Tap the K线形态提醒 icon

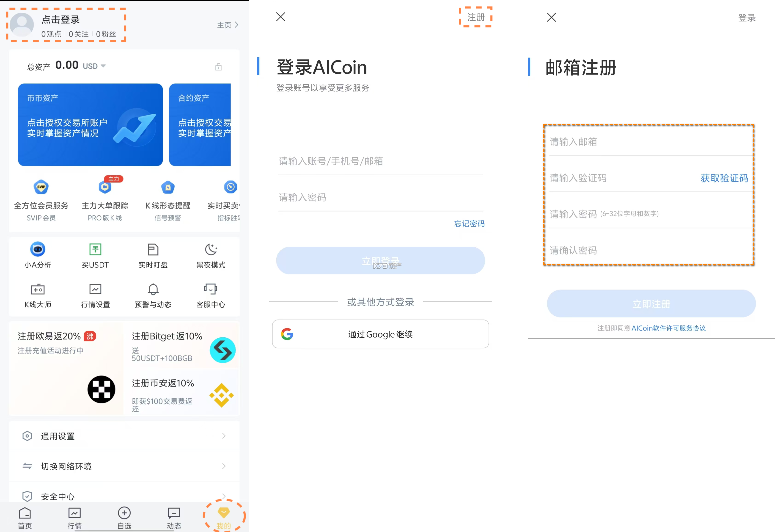click(168, 187)
